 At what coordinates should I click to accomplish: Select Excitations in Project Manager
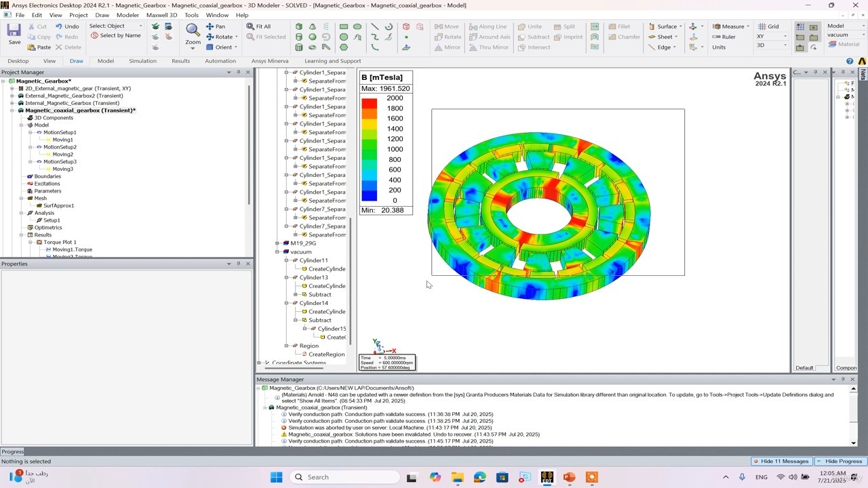click(47, 184)
